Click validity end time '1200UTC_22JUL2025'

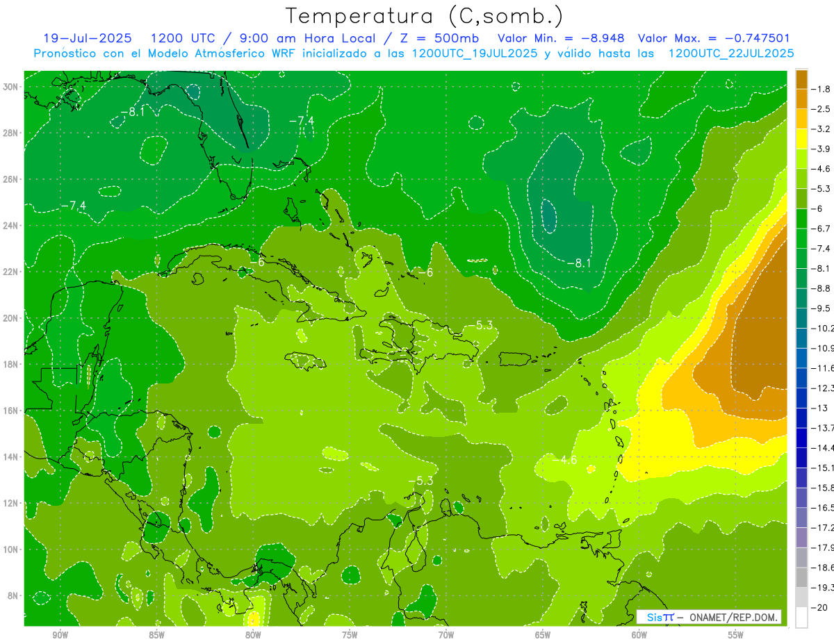tap(731, 53)
